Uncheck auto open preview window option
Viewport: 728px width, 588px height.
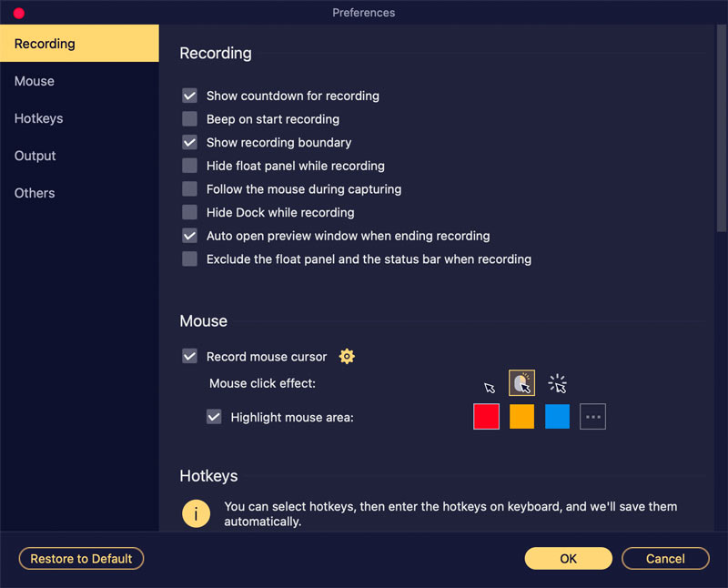point(189,235)
